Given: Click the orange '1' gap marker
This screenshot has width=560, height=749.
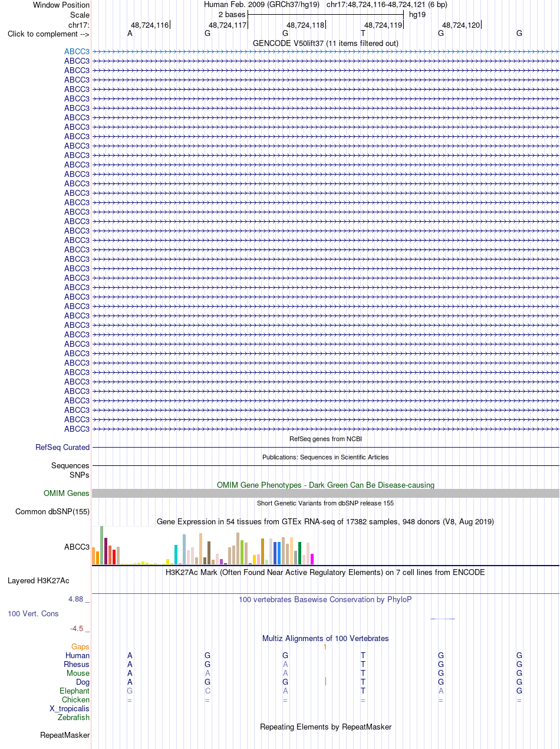Looking at the screenshot, I should (x=325, y=646).
